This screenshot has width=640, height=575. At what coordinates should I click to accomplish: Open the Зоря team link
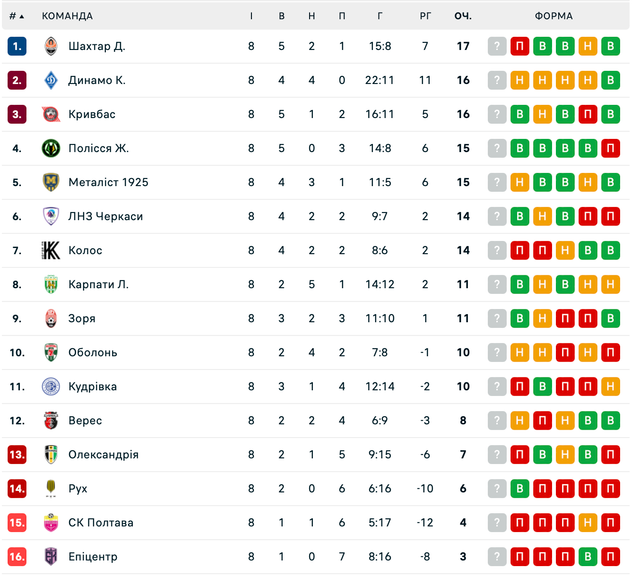[82, 318]
